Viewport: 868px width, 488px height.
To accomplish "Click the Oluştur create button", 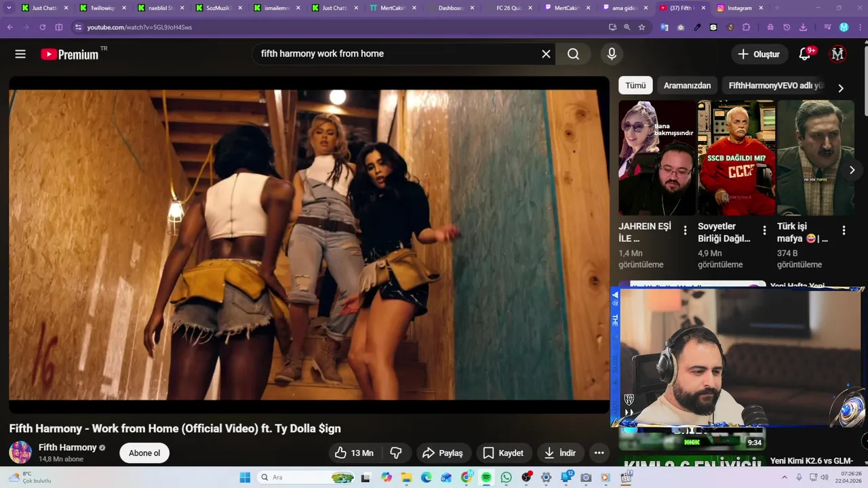I will [x=759, y=54].
